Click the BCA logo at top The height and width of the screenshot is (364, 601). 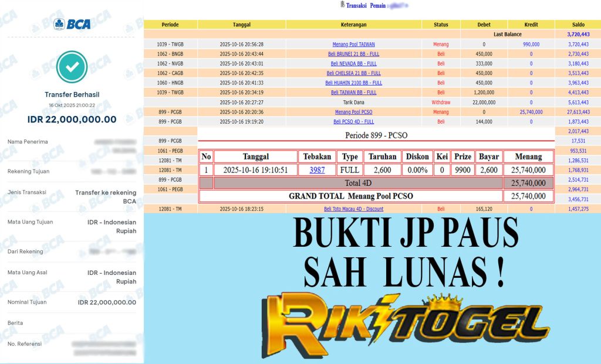pos(71,24)
